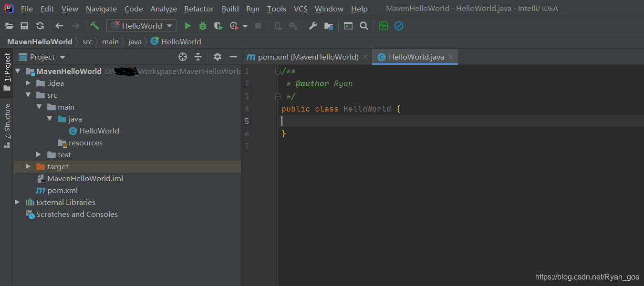Hide the Project panel with minus icon

pyautogui.click(x=233, y=57)
